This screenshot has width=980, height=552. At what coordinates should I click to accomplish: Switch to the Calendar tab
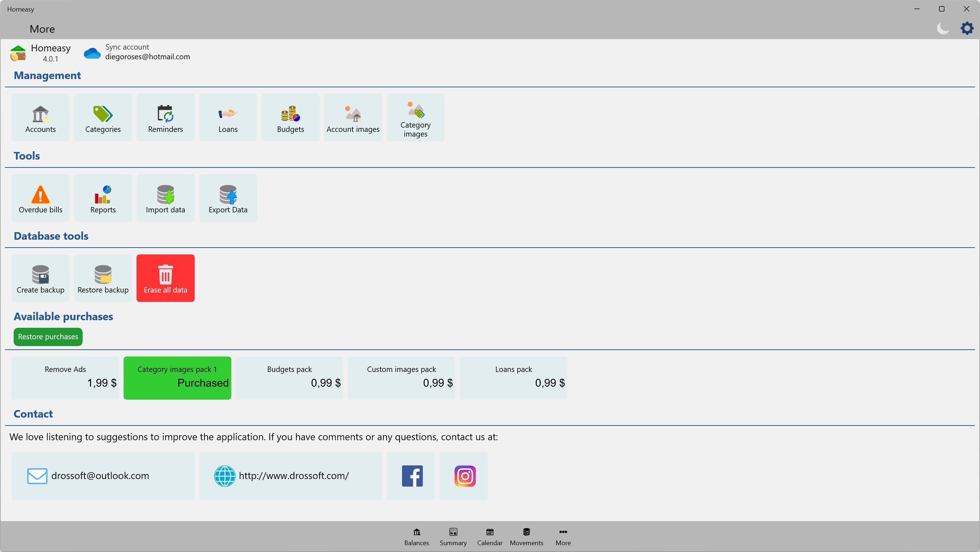490,537
